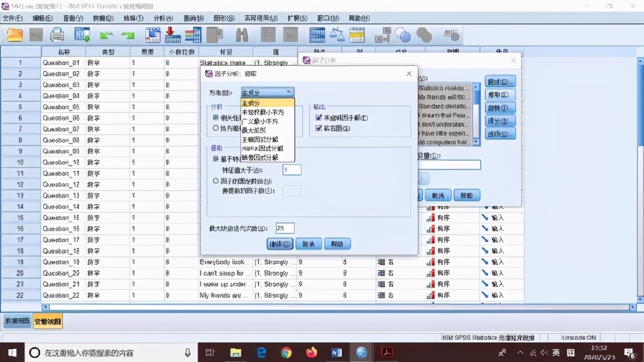Viewport: 644px width, 362px height.
Task: Click the Recall recently used dialogs icon
Action: click(x=81, y=36)
